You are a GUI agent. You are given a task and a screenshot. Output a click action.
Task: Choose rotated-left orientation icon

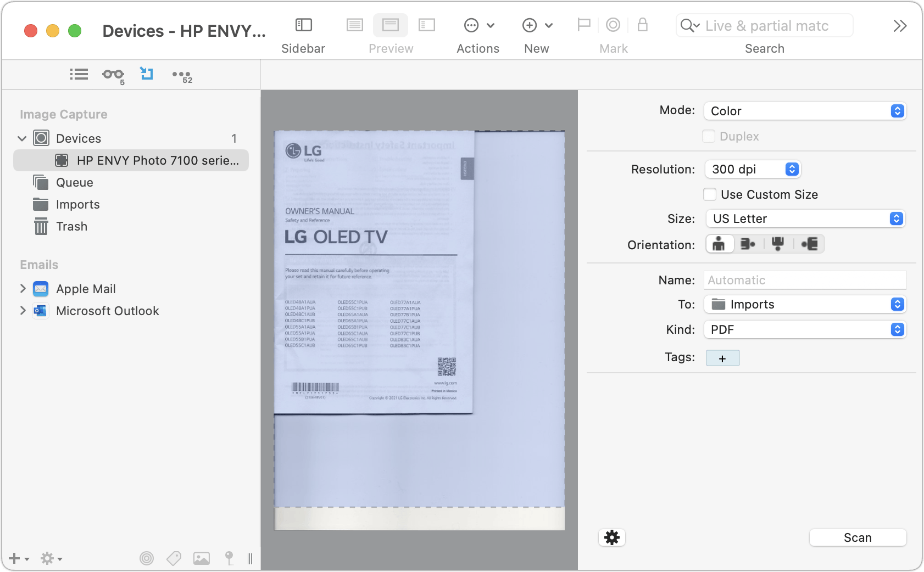[809, 244]
